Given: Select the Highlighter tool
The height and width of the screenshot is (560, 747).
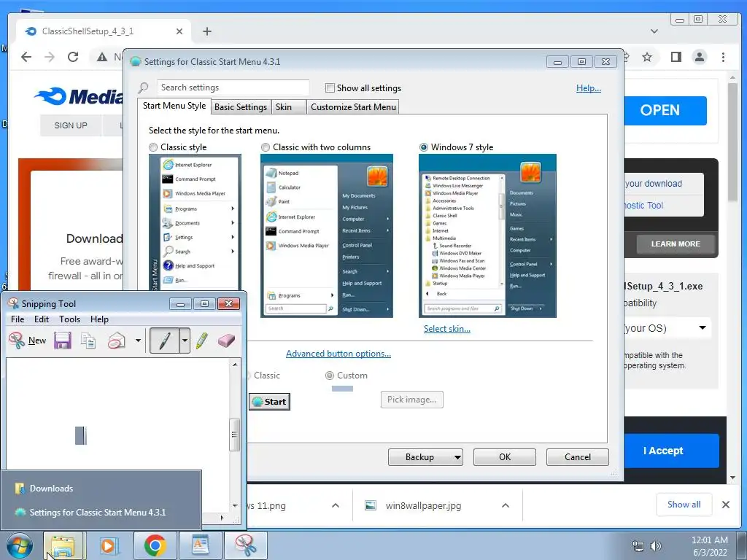Looking at the screenshot, I should [x=202, y=341].
